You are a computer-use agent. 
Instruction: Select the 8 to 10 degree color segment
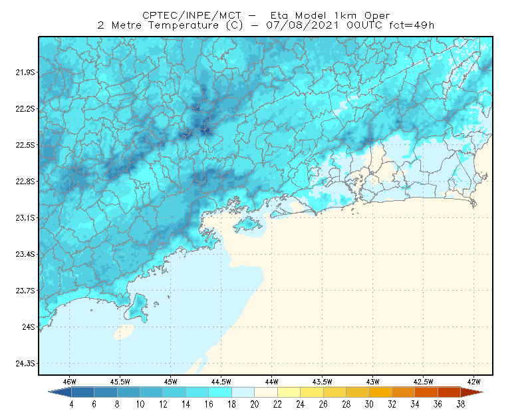coord(128,392)
